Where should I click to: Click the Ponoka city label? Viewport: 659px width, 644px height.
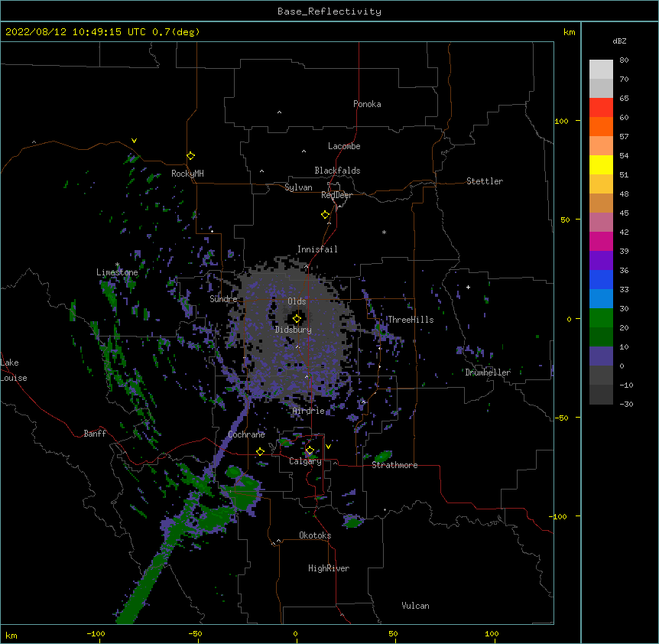coord(367,104)
